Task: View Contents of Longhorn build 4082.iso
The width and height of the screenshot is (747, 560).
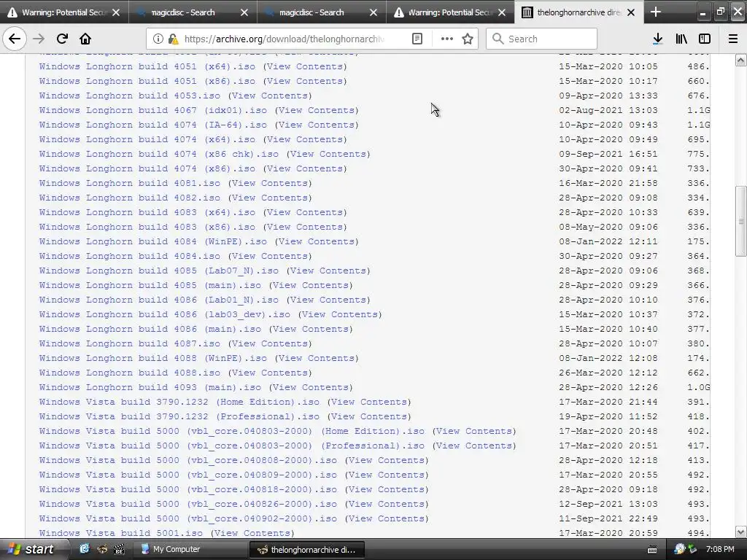Action: click(x=270, y=198)
